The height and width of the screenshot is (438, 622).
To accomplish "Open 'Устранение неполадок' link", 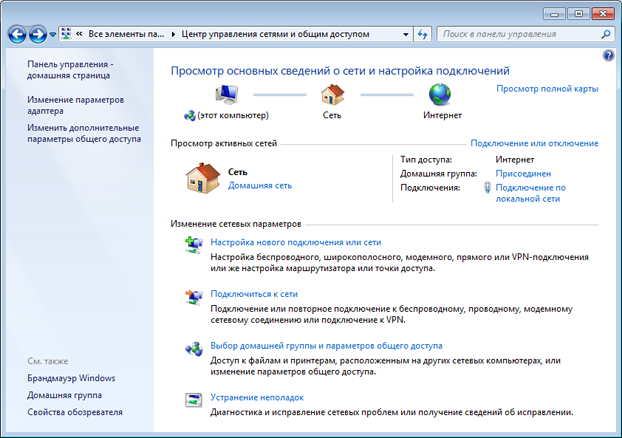I will (x=257, y=398).
